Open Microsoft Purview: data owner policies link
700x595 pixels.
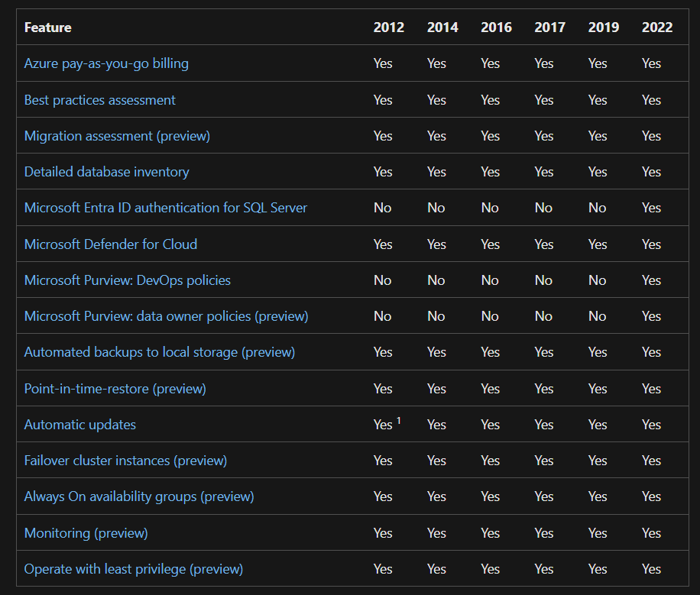166,316
